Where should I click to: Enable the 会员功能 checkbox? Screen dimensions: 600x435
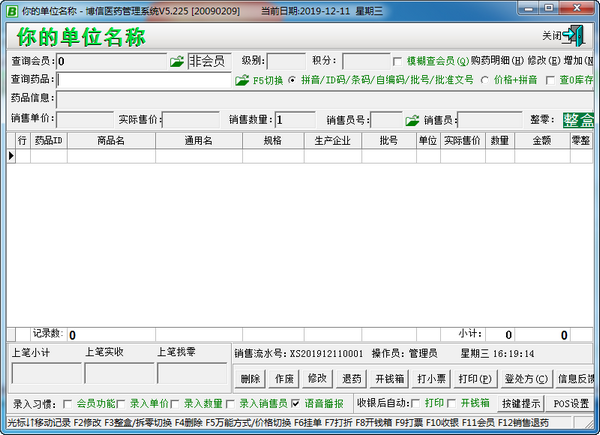pyautogui.click(x=68, y=403)
